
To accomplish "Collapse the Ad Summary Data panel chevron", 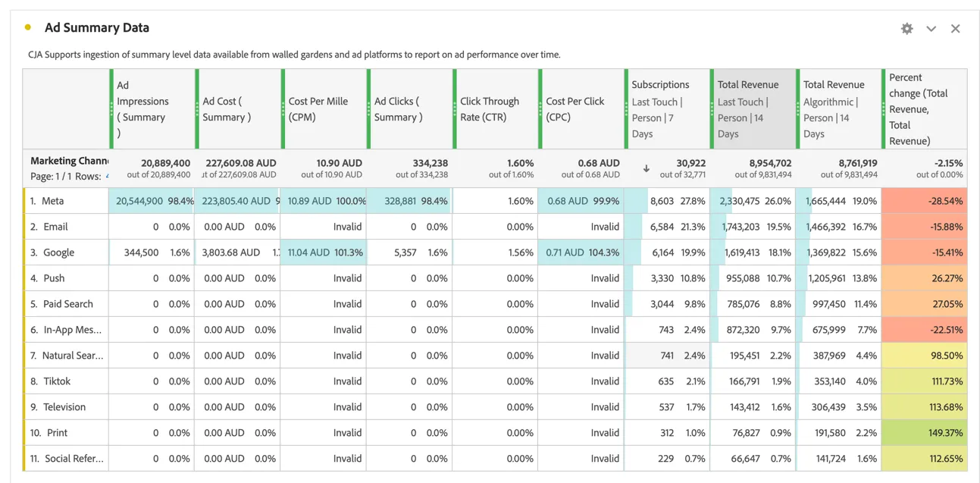I will (x=931, y=29).
